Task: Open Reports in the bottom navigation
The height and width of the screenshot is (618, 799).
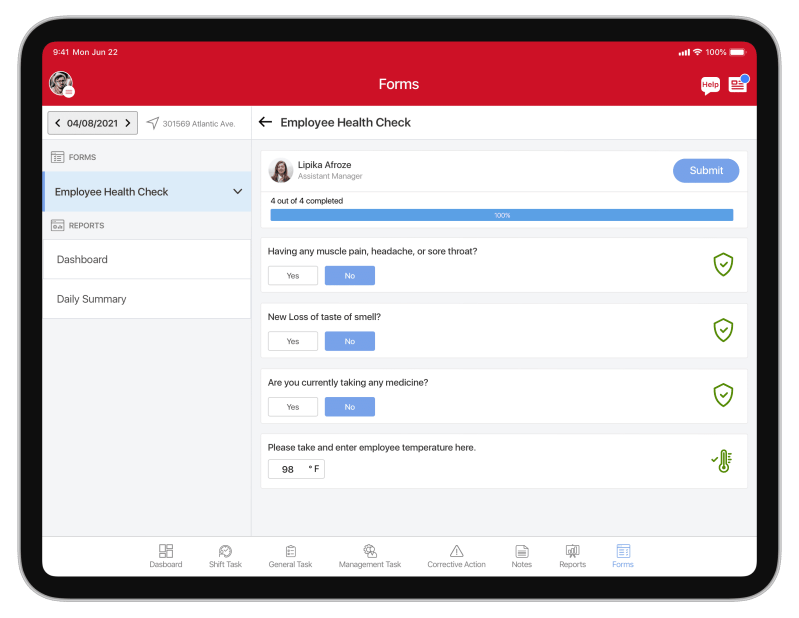Action: click(x=572, y=555)
